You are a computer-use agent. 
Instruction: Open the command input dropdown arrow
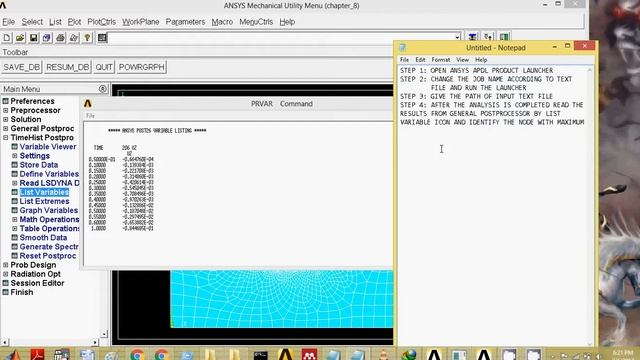coord(458,38)
